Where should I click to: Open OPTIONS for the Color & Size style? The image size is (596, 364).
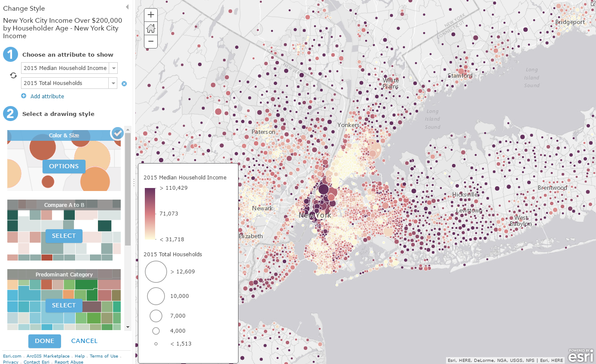click(x=64, y=166)
